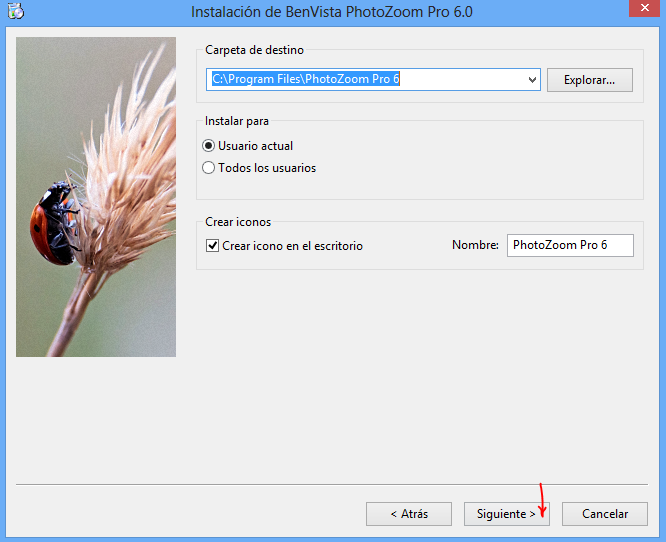
Task: Uncheck Crear icono en el escritorio
Action: pos(212,246)
